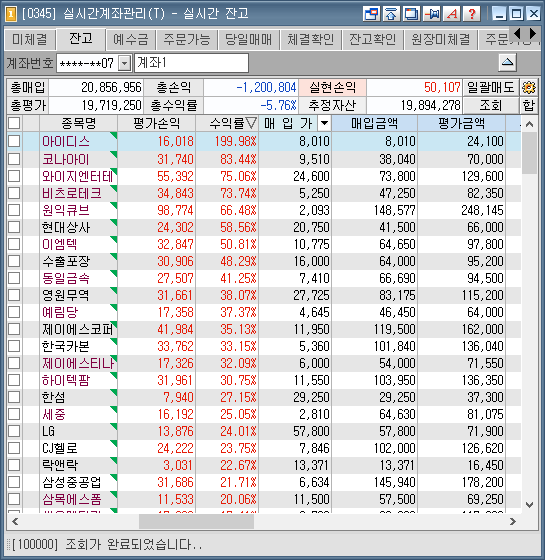This screenshot has height=560, width=545.
Task: Sort by the 수익률 column header
Action: coord(228,124)
